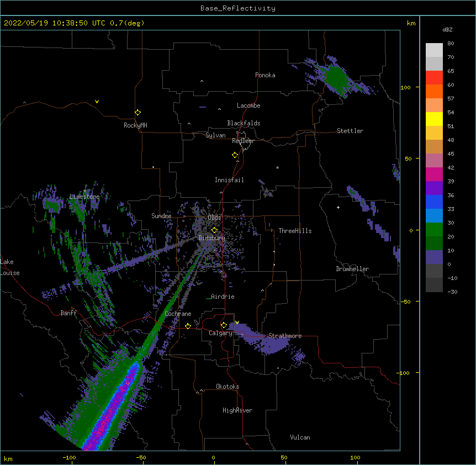Viewport: 476px width, 465px height.
Task: Click the yellow diamond marker below RedDeer
Action: 235,155
